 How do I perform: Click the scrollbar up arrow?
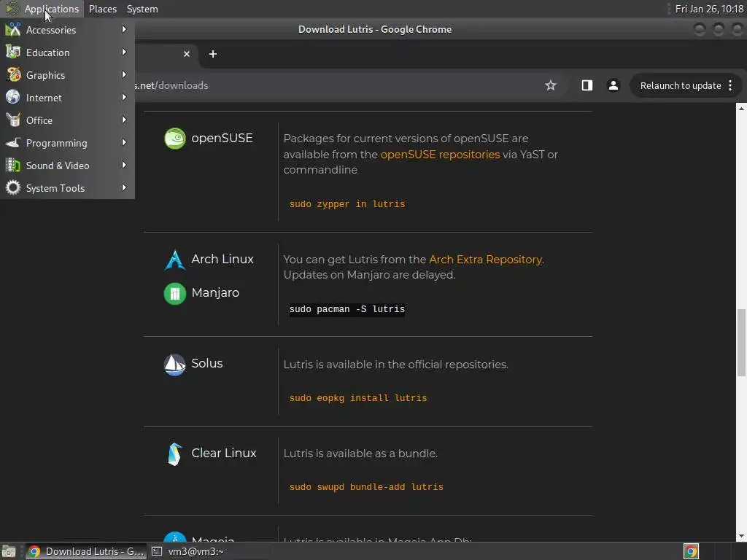741,109
